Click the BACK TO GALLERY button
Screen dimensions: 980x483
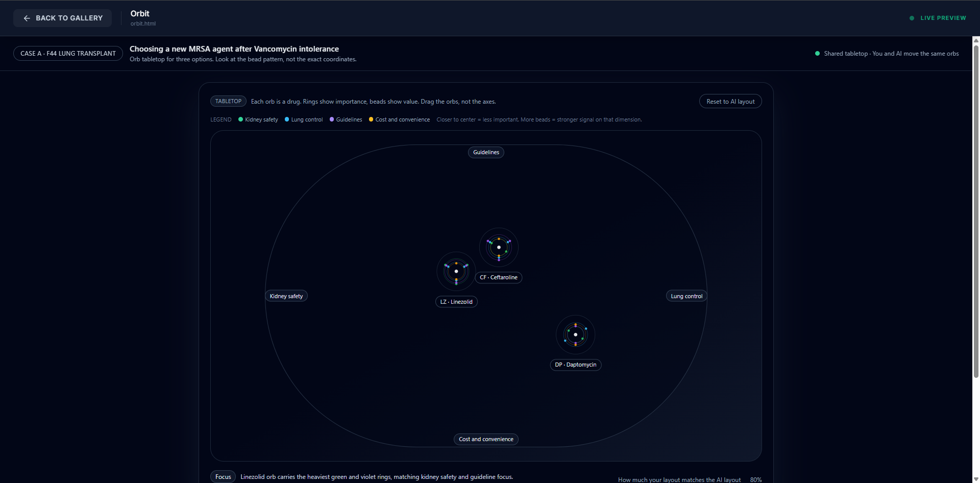pyautogui.click(x=62, y=18)
